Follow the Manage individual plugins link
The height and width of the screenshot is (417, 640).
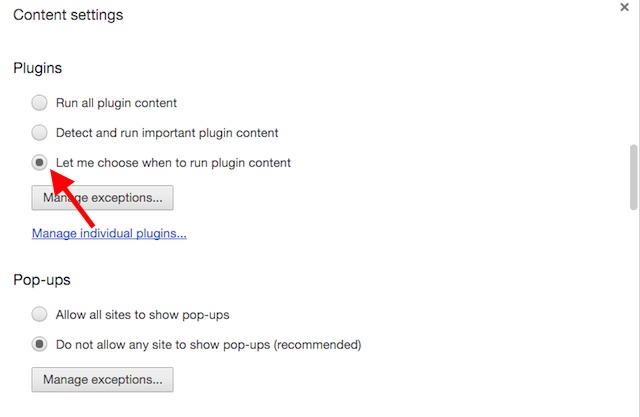click(109, 234)
